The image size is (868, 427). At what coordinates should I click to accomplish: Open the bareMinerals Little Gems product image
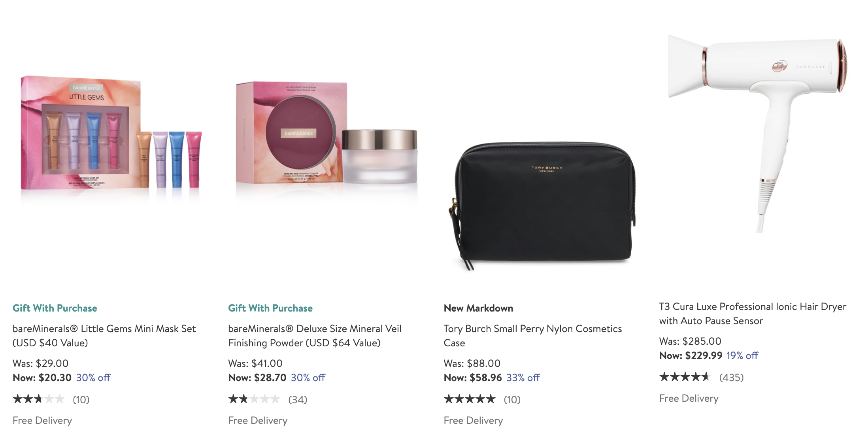(111, 136)
